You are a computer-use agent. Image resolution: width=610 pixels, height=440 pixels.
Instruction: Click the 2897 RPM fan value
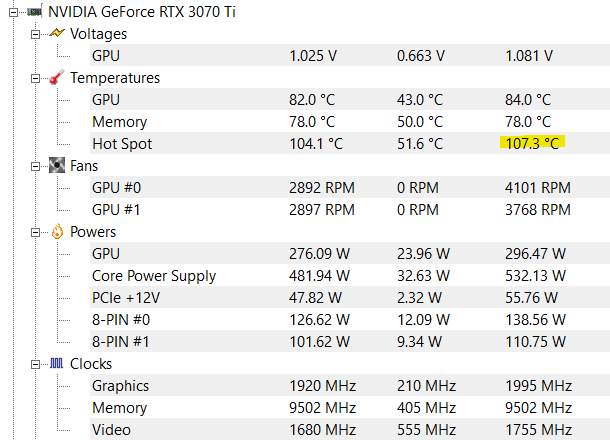(322, 210)
